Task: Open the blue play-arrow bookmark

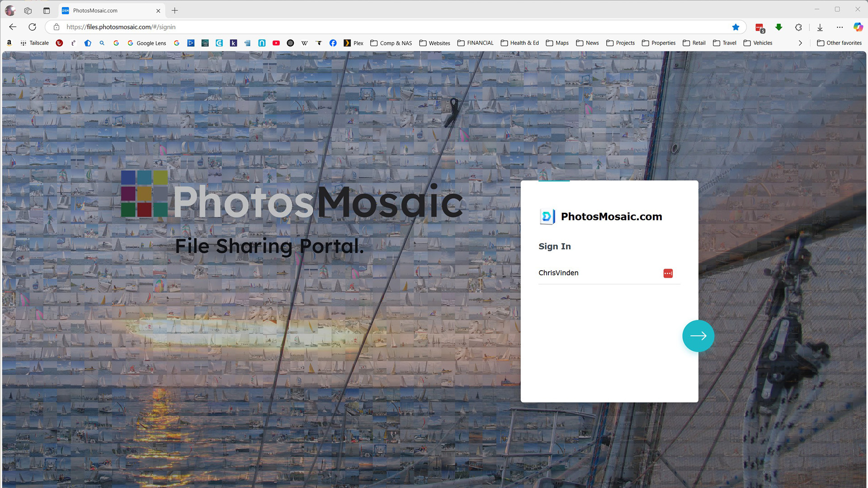Action: [191, 43]
